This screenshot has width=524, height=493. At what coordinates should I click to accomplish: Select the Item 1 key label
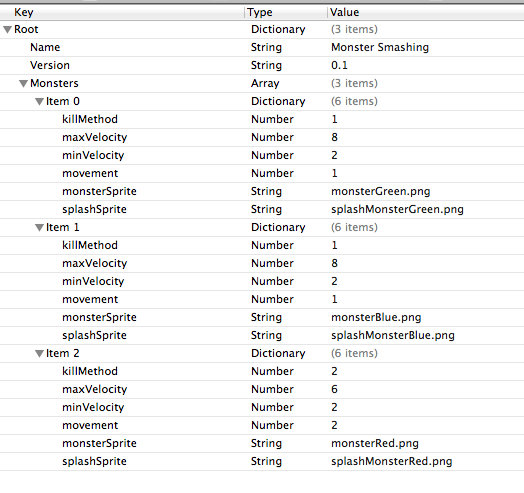[62, 227]
